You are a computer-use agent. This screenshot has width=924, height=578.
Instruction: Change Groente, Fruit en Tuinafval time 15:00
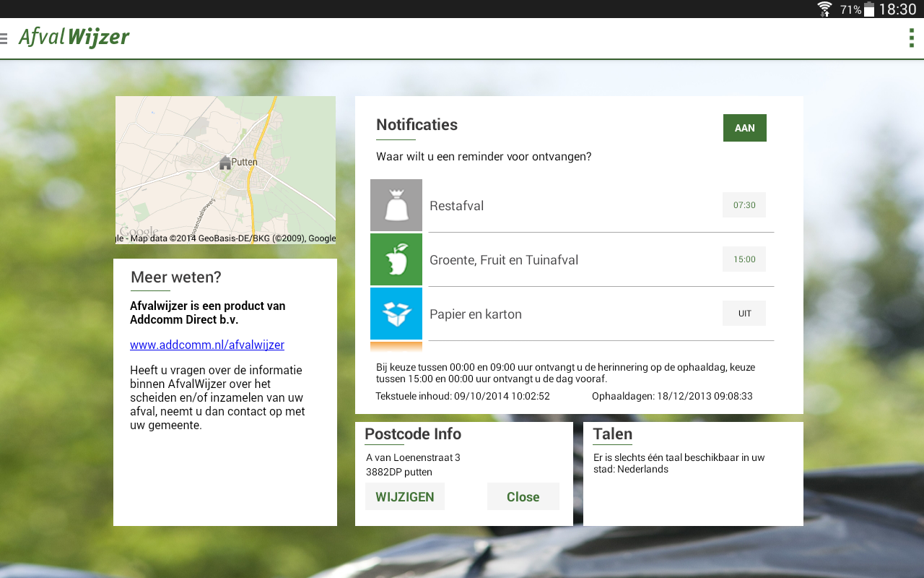[744, 259]
